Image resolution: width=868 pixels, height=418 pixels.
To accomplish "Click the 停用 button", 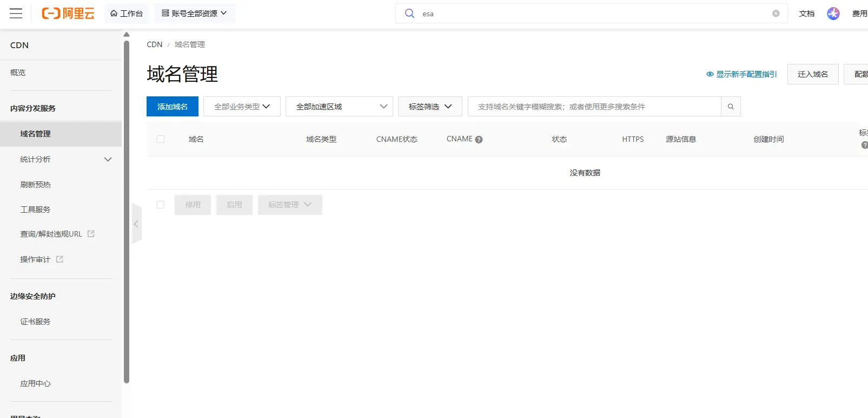I will (193, 205).
